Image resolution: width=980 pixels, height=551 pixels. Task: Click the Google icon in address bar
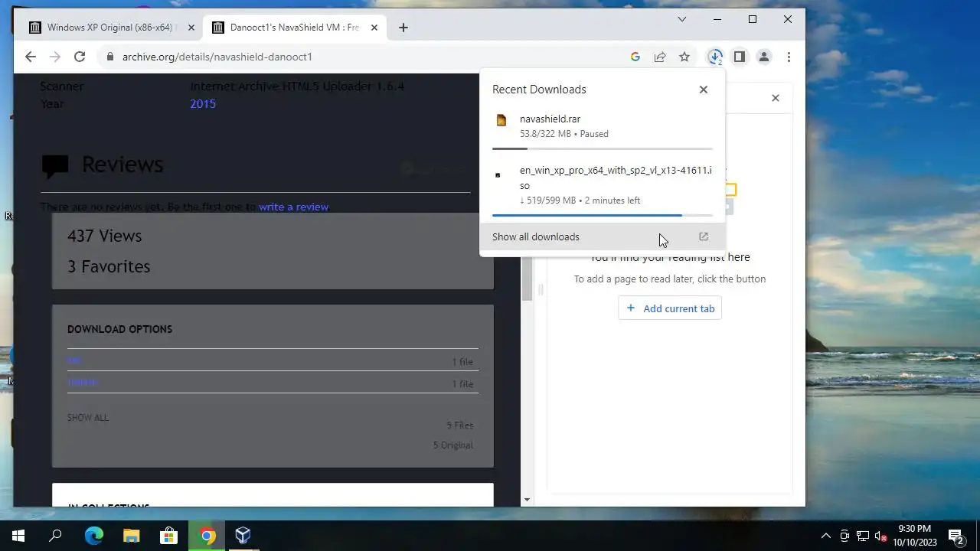(x=635, y=57)
